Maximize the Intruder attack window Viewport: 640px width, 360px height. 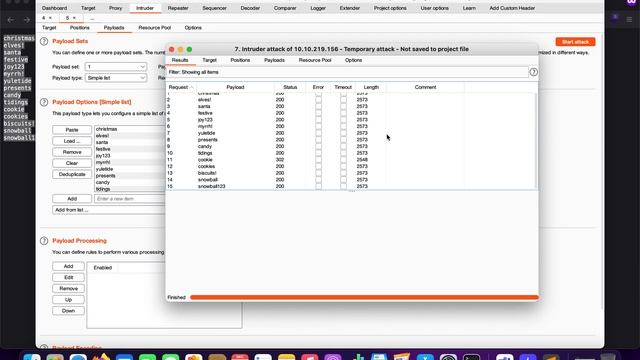(189, 49)
